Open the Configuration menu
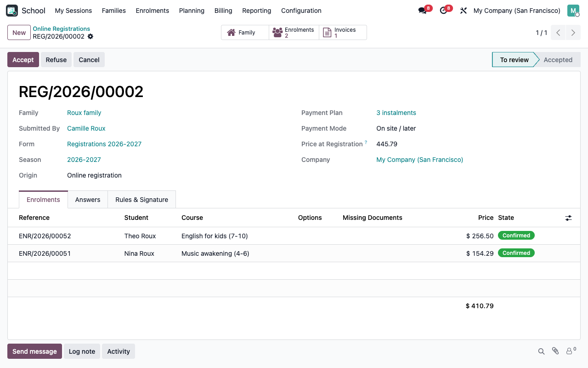Viewport: 588px width, 368px height. [301, 11]
